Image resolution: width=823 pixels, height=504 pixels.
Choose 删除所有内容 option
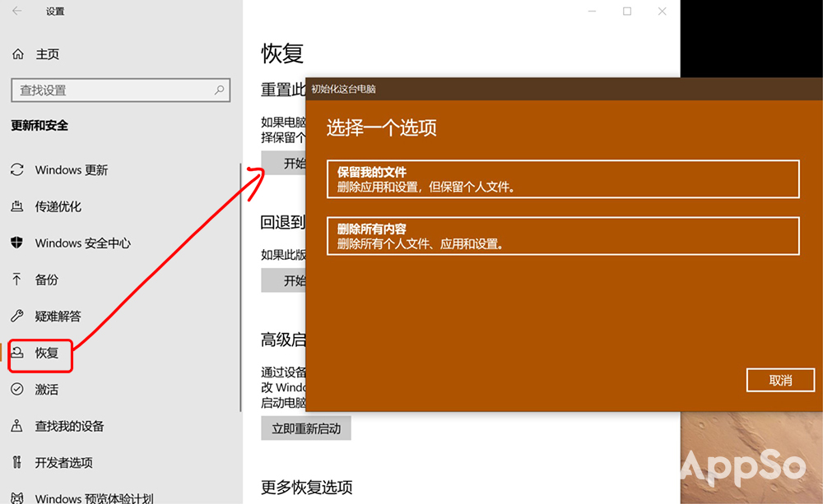coord(562,235)
